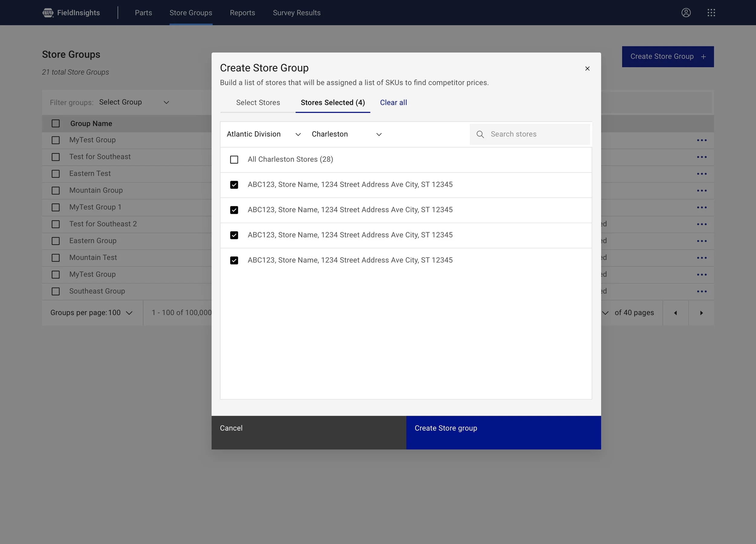Open three-dot menu for the first MyTest Group row
756x544 pixels.
(701, 140)
